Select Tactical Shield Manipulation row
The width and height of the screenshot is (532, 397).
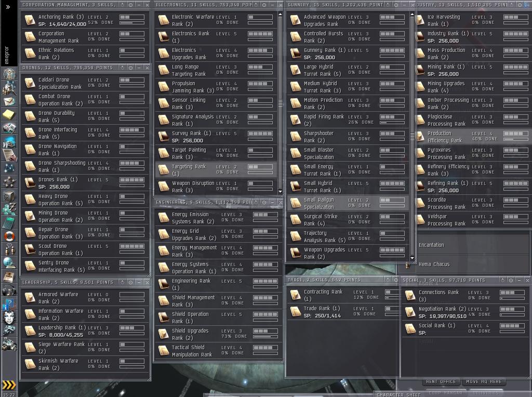click(218, 351)
